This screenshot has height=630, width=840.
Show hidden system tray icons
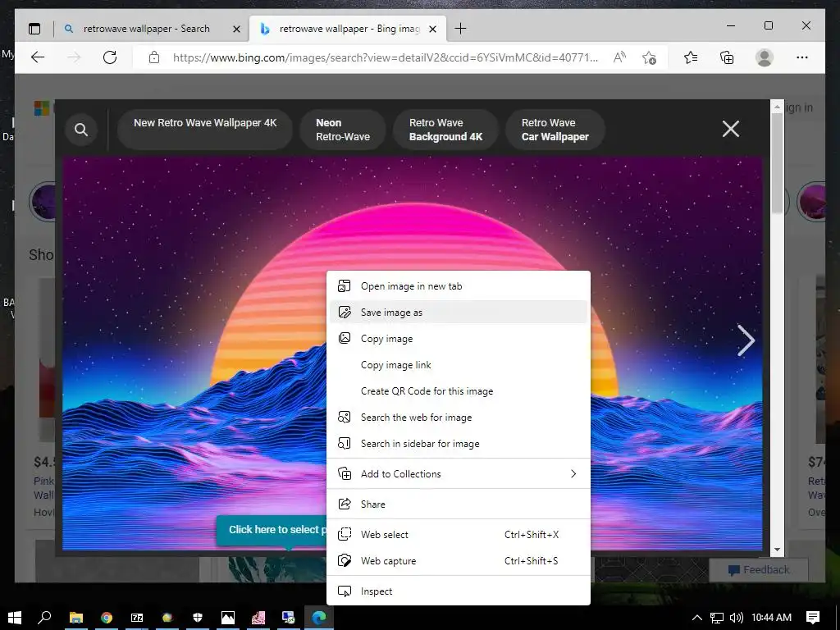point(697,618)
